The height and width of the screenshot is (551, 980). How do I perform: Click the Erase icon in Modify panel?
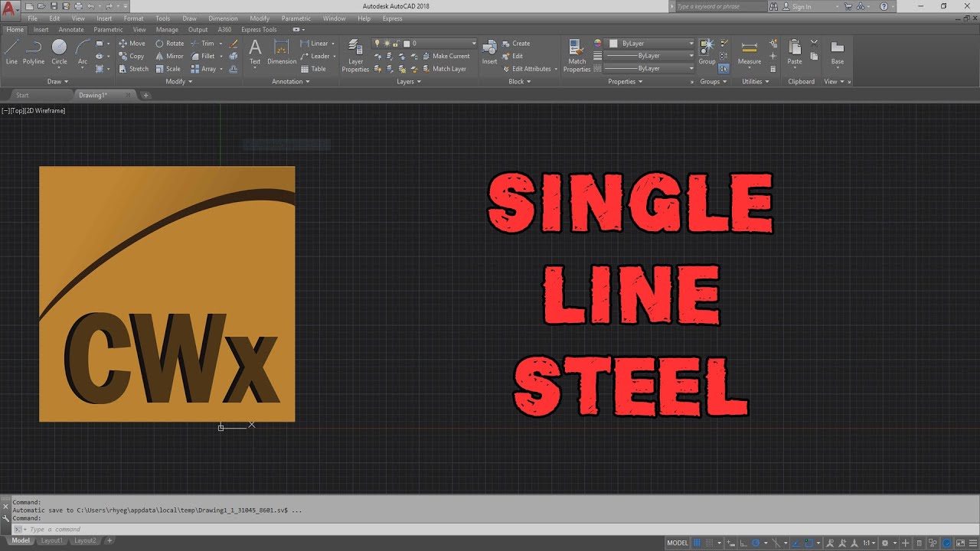pos(234,44)
